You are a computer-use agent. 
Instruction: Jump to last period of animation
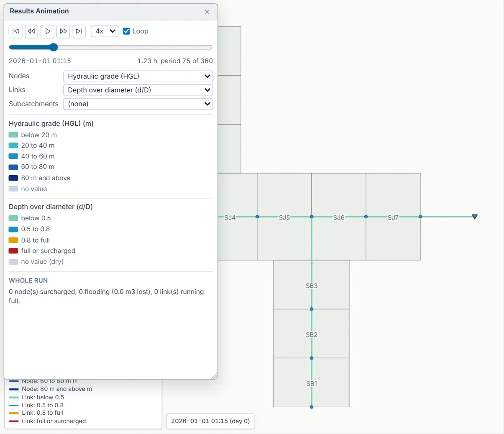[79, 31]
